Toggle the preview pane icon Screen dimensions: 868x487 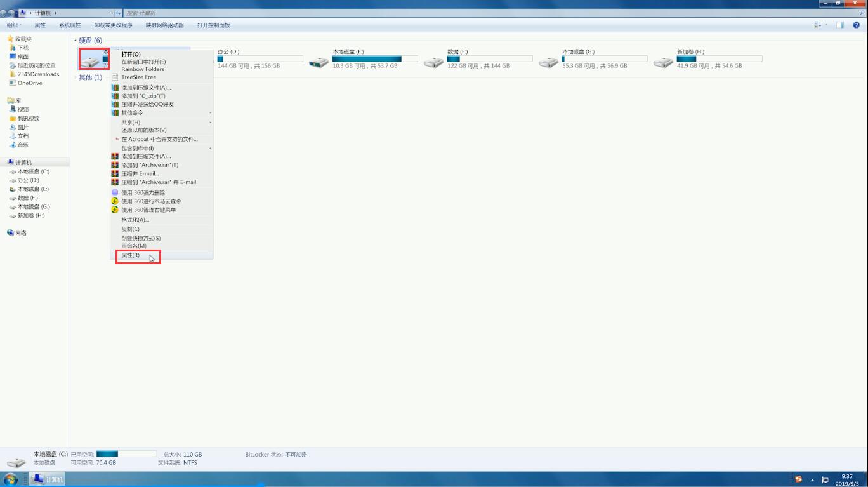click(840, 25)
